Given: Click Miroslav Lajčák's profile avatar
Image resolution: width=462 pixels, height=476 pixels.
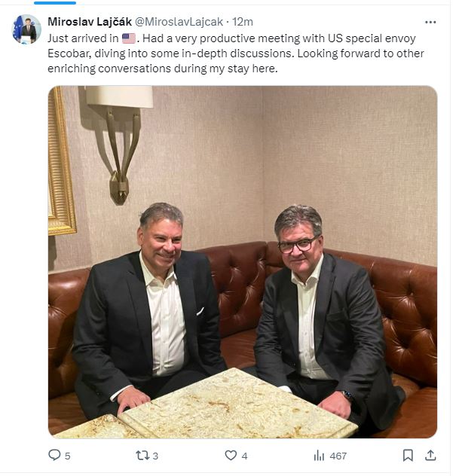Looking at the screenshot, I should [x=26, y=29].
